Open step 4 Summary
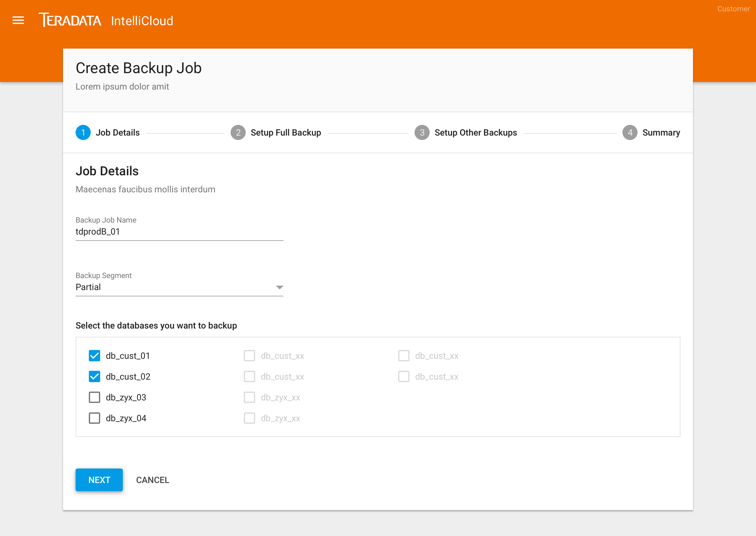The height and width of the screenshot is (536, 756). click(x=651, y=133)
